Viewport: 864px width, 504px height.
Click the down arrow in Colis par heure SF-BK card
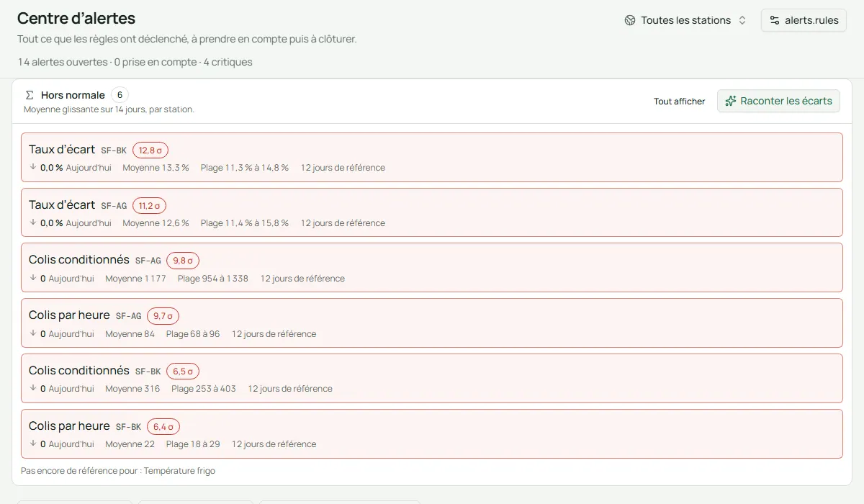[x=32, y=444]
